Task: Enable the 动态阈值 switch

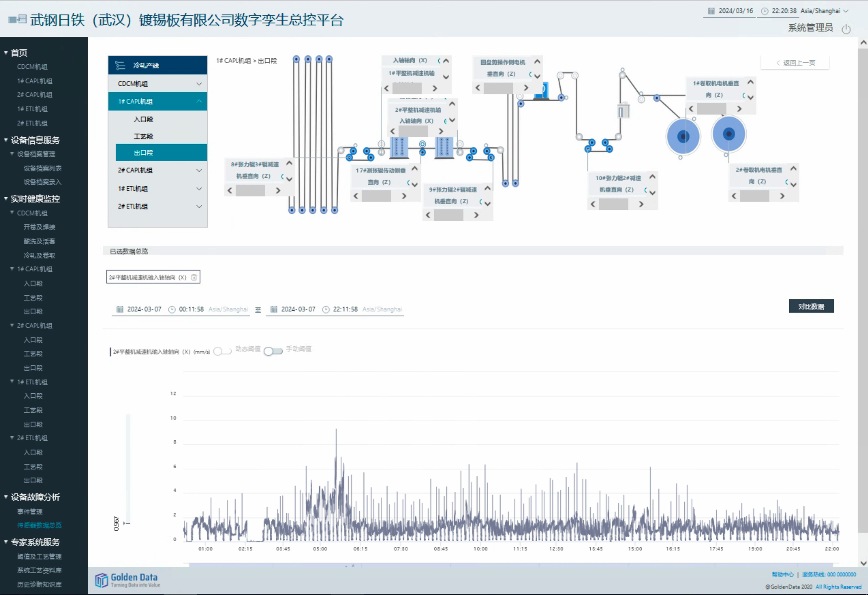Action: [222, 351]
